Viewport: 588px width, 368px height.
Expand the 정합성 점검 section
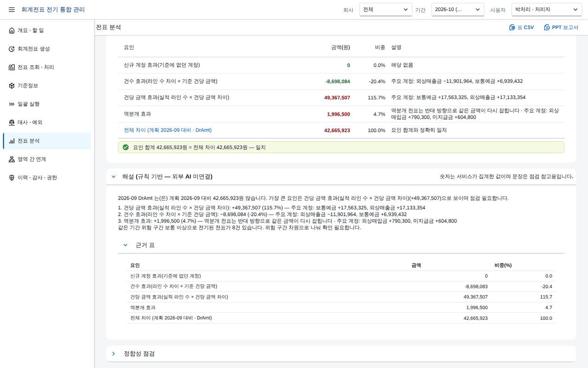(x=113, y=354)
